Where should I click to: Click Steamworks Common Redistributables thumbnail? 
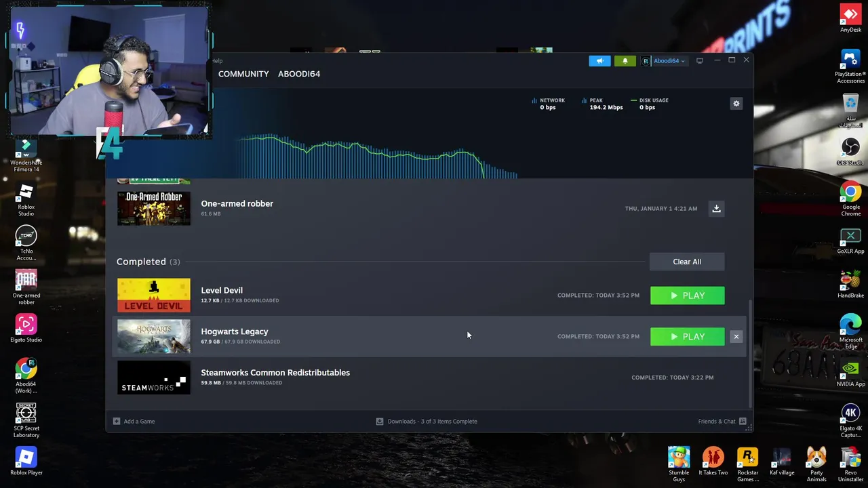tap(154, 378)
